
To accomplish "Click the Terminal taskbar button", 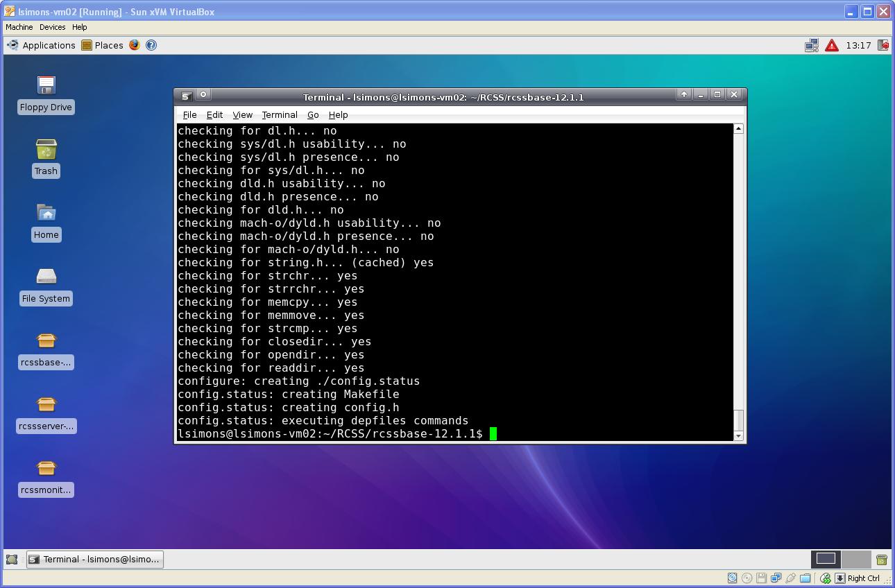I will 95,560.
